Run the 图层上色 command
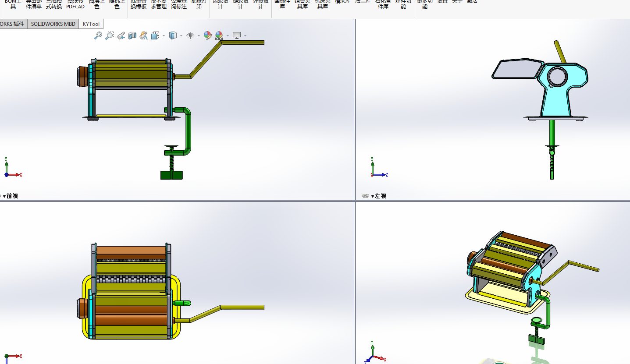This screenshot has height=364, width=630. 97,4
